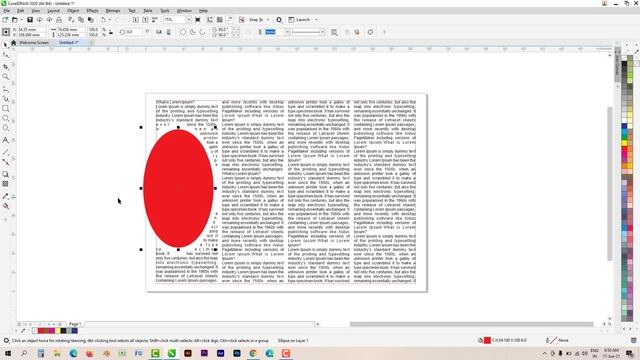This screenshot has width=640, height=360.
Task: Choose the Arc shape mode button
Action: click(202, 32)
